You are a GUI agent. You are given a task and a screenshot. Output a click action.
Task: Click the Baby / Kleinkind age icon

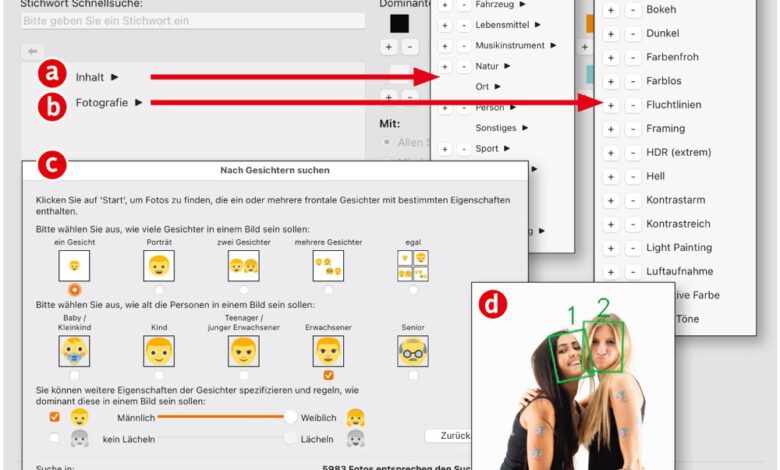74,351
